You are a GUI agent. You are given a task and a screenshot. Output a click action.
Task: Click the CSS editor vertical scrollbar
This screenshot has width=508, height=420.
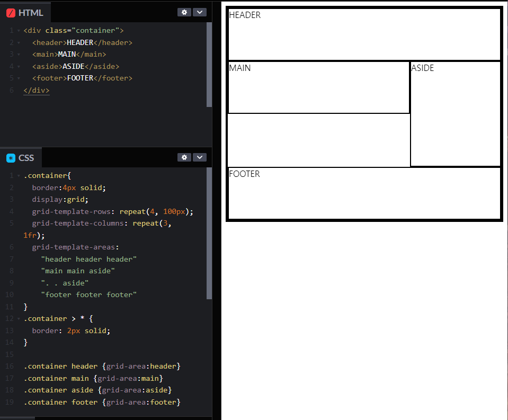209,233
